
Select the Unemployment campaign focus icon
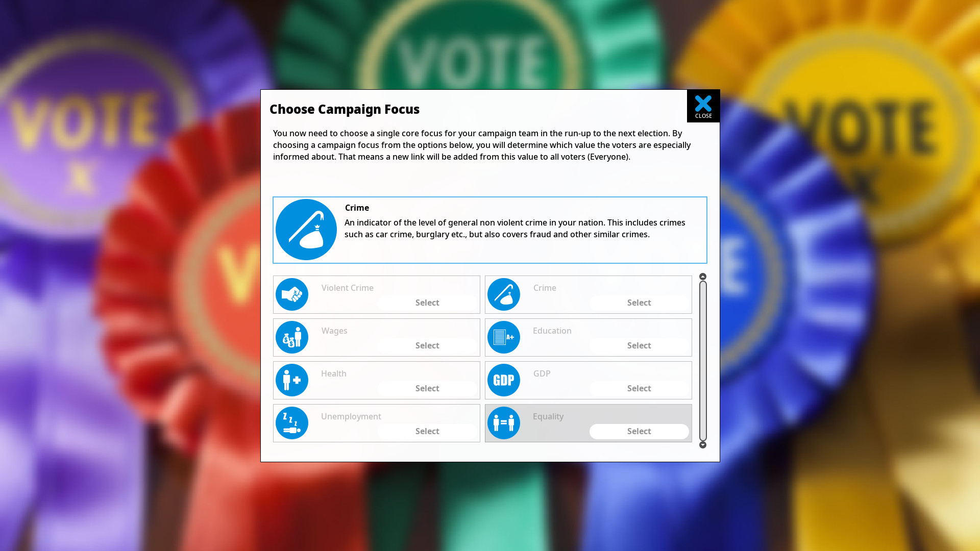tap(291, 422)
